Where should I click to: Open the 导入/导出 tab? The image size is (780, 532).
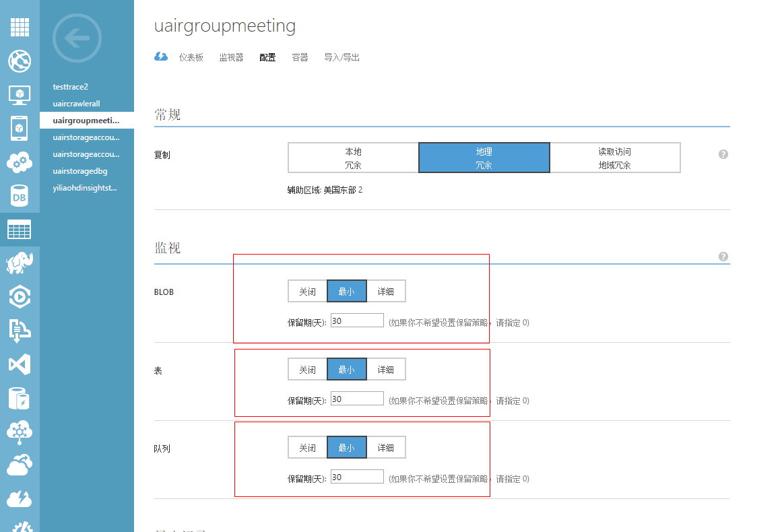pyautogui.click(x=343, y=57)
